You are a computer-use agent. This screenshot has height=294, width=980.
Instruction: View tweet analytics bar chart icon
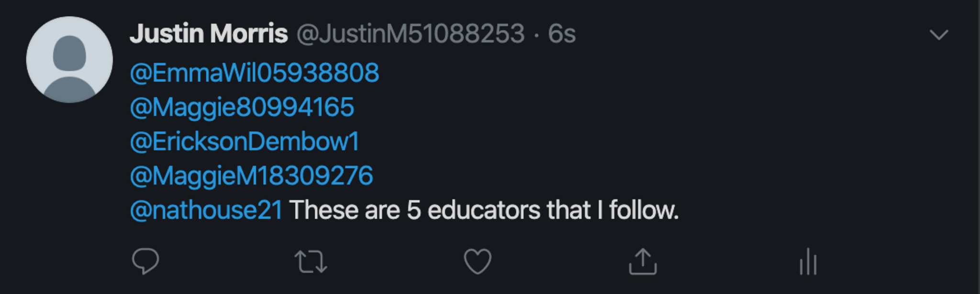[x=808, y=262]
